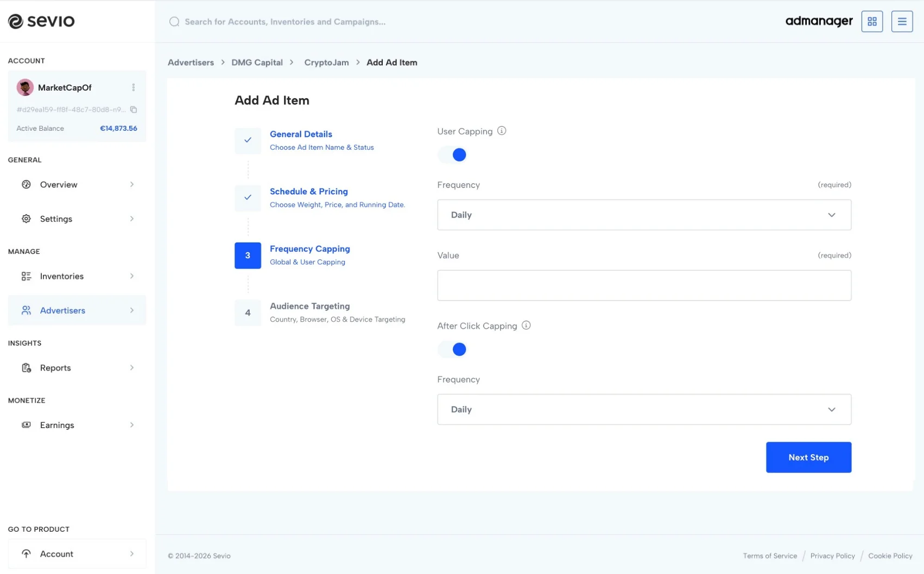Go to DMG Capital breadcrumb
Screen dimensions: 924x574
(257, 62)
